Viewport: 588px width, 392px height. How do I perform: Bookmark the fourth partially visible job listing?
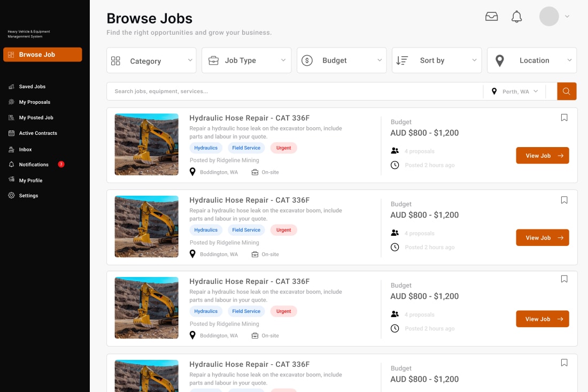click(564, 363)
